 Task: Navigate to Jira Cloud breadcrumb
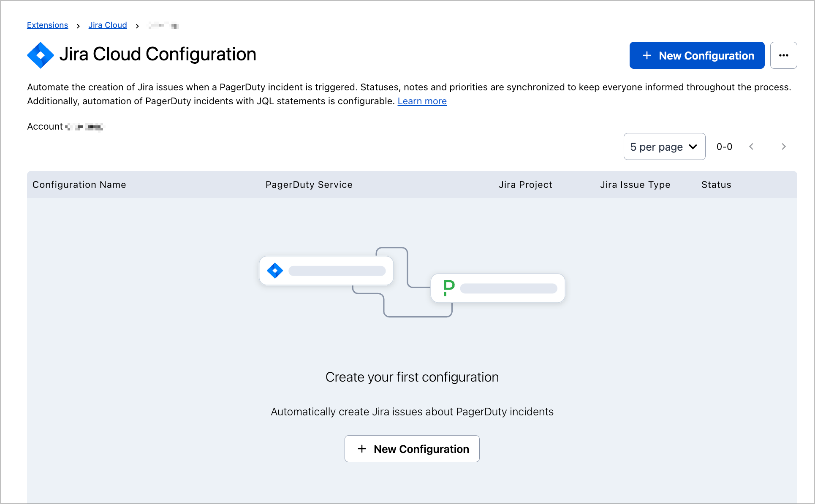(108, 25)
